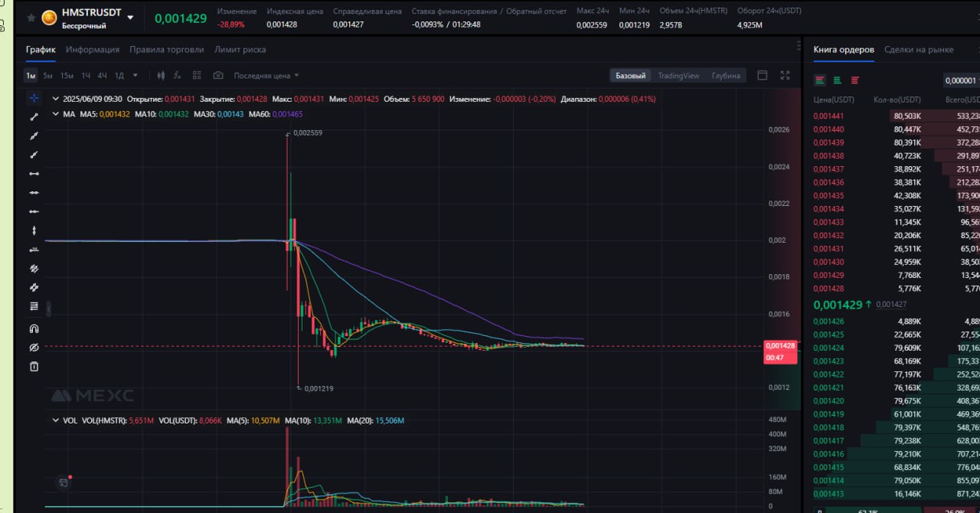The image size is (980, 513).
Task: Select the crosshair cursor tool
Action: click(34, 98)
